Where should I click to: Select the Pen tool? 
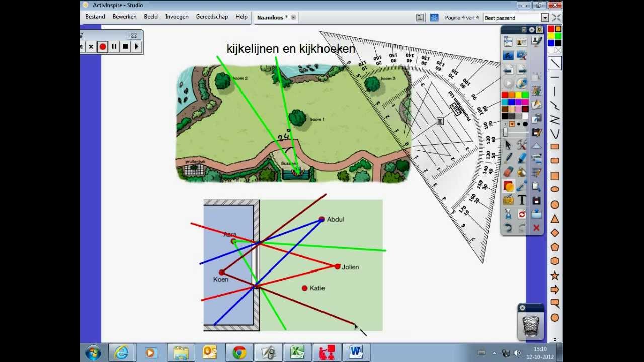508,159
